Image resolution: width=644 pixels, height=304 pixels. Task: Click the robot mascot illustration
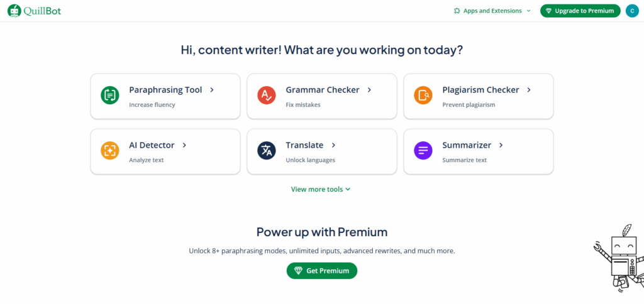click(x=618, y=258)
